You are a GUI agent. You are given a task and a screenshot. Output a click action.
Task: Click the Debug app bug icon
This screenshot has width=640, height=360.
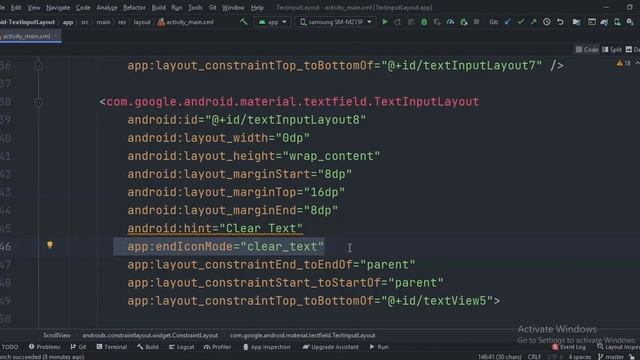point(424,22)
